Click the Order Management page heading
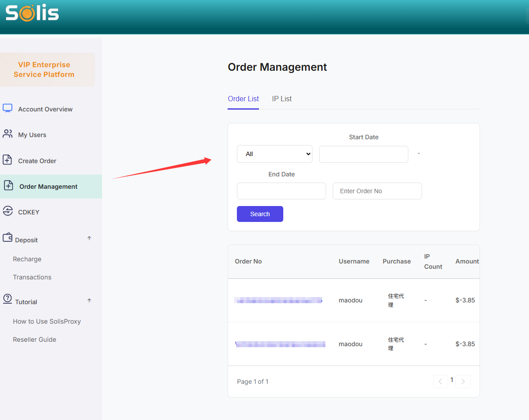 click(278, 67)
